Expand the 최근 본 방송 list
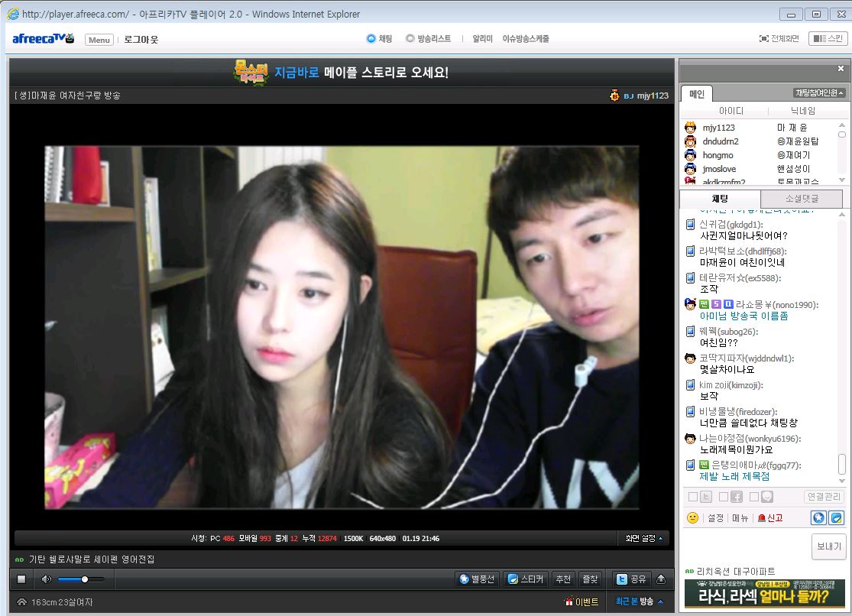This screenshot has width=852, height=616. pos(640,601)
